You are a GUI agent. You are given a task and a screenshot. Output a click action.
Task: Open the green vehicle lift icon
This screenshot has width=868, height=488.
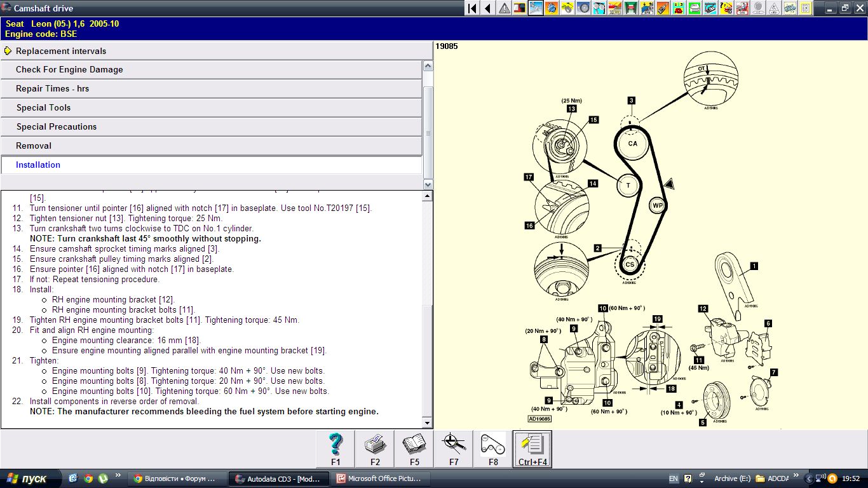631,8
